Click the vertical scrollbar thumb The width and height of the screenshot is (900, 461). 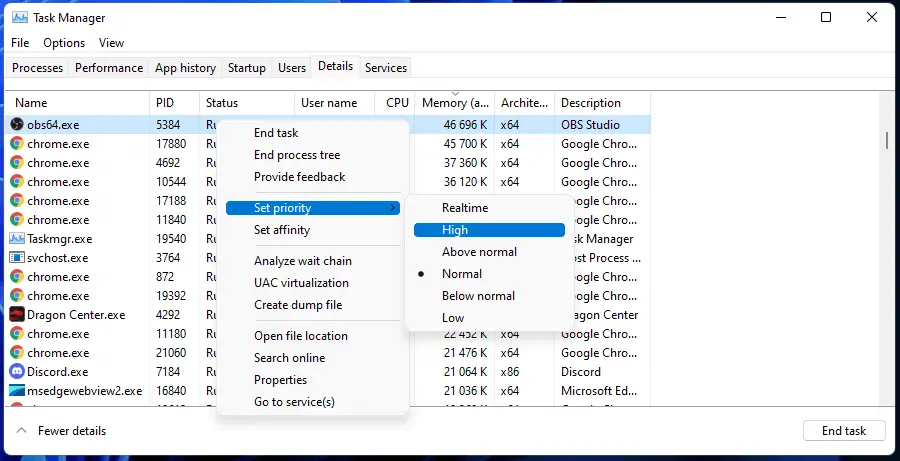(x=887, y=140)
